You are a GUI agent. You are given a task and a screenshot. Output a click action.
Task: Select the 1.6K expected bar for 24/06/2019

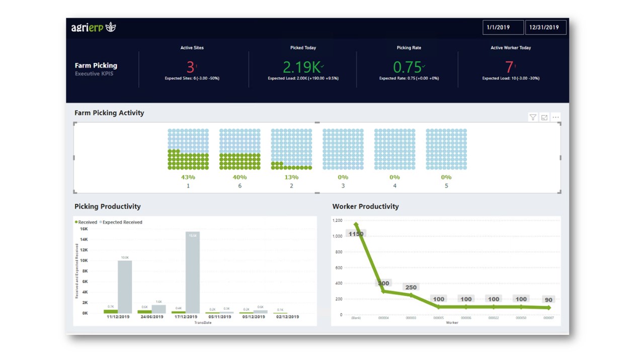(158, 309)
